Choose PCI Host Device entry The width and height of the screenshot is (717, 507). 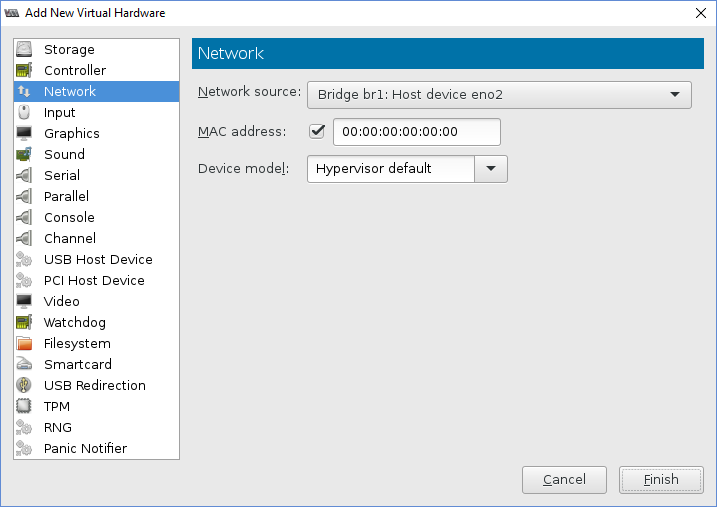coord(94,280)
